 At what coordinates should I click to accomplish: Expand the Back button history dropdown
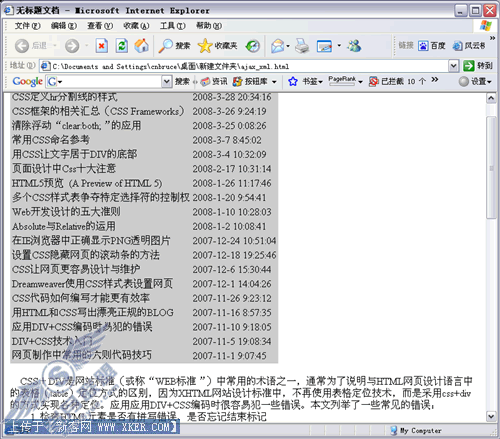(55, 45)
